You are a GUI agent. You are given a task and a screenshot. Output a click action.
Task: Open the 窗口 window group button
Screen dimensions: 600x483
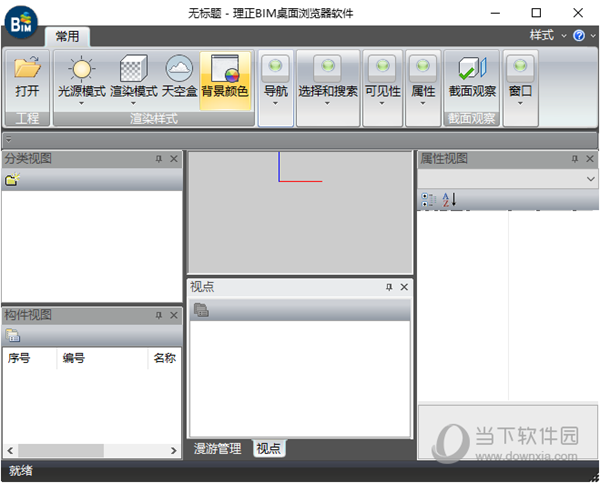tap(520, 88)
